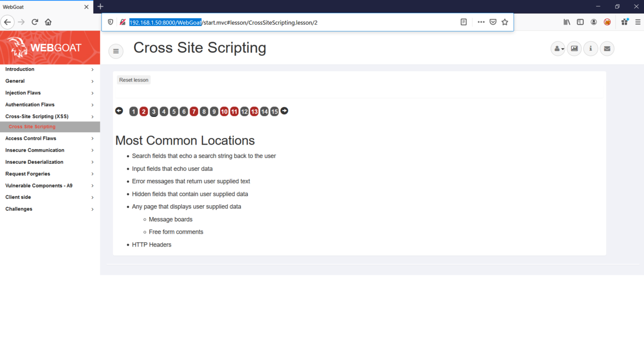Open lesson page 5
644x346 pixels.
174,112
